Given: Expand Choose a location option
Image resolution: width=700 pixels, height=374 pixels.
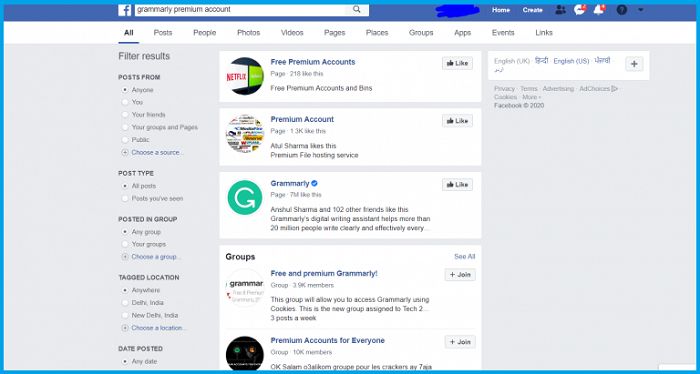Looking at the screenshot, I should pos(154,328).
